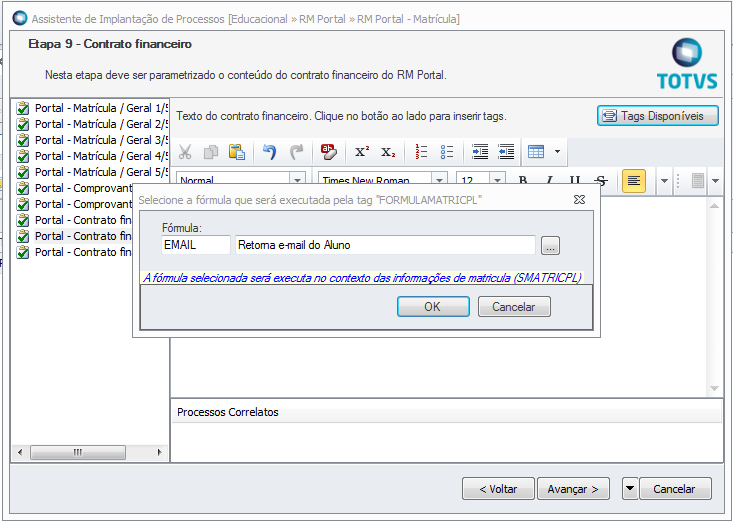The image size is (733, 524).
Task: Click Cancelar at the wizard bottom
Action: (675, 489)
